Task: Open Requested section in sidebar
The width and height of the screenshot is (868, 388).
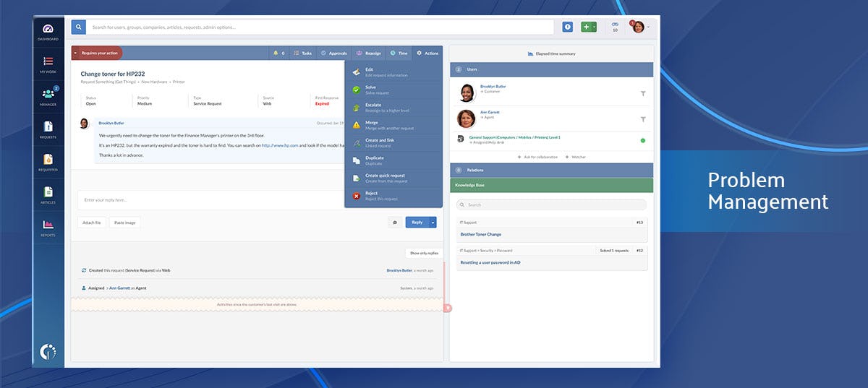Action: coord(48,163)
